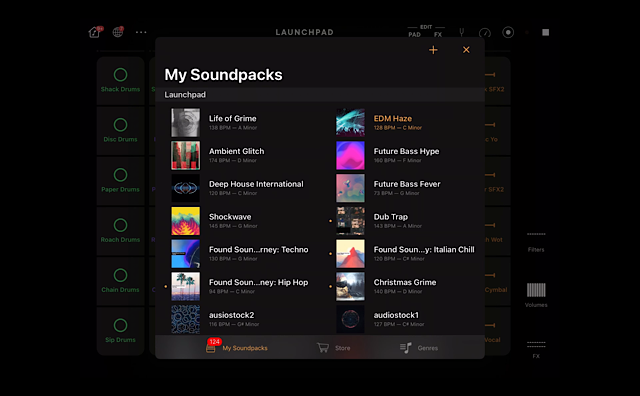The height and width of the screenshot is (396, 640).
Task: Click the Ambient Glitch title
Action: (x=236, y=151)
